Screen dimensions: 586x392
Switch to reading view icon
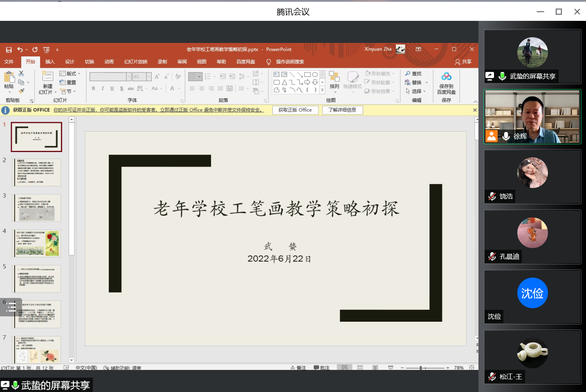pos(375,367)
